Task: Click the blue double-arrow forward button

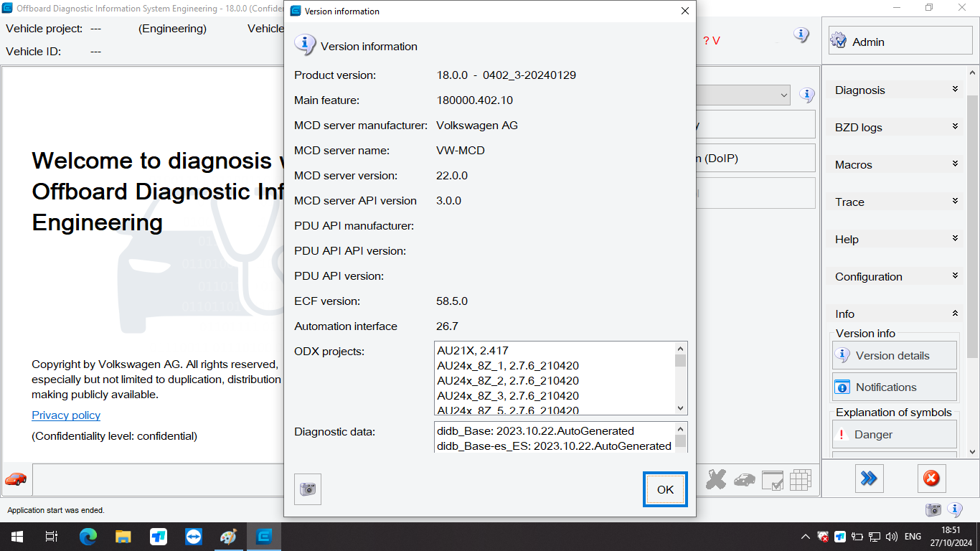Action: 869,478
